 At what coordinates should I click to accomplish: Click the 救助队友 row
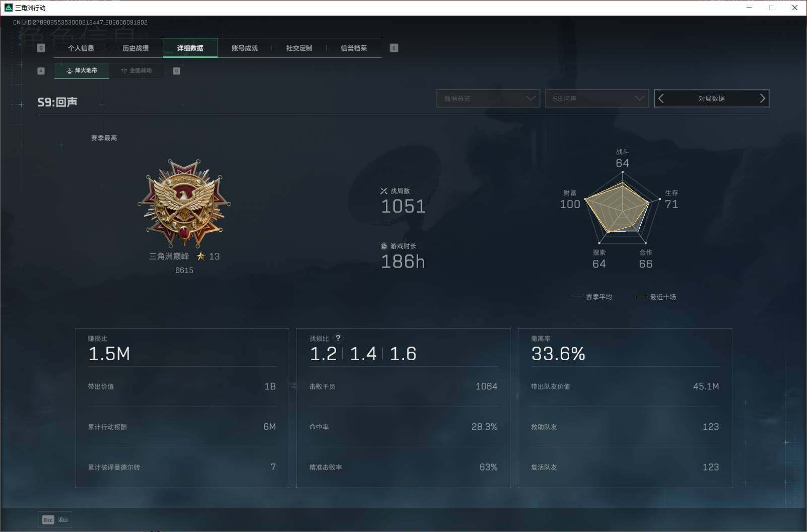625,427
